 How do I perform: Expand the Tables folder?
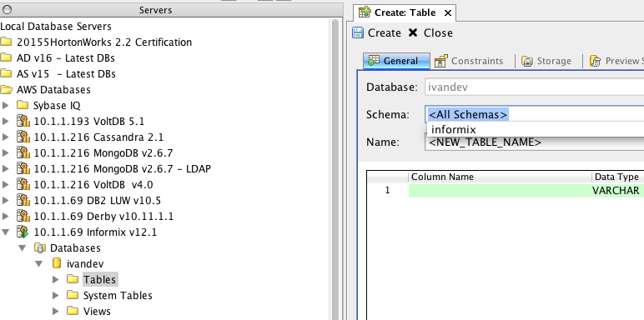click(x=56, y=279)
